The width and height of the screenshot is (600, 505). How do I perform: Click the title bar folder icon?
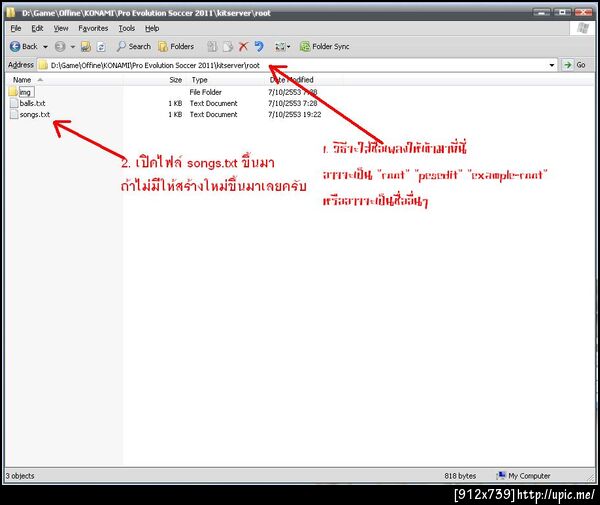pyautogui.click(x=11, y=13)
